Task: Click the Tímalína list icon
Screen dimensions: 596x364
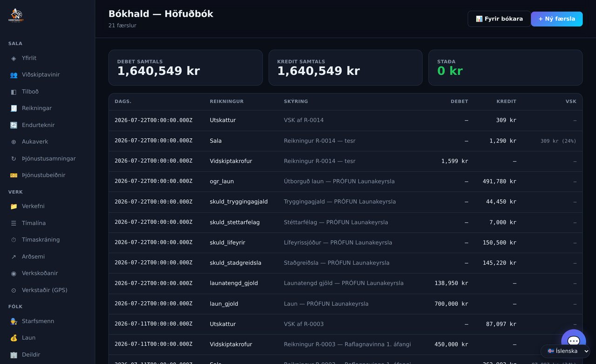Action: [x=14, y=223]
